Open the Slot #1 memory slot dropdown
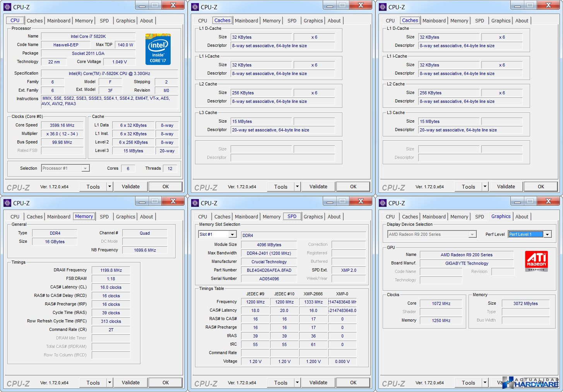The height and width of the screenshot is (392, 563). pyautogui.click(x=232, y=235)
